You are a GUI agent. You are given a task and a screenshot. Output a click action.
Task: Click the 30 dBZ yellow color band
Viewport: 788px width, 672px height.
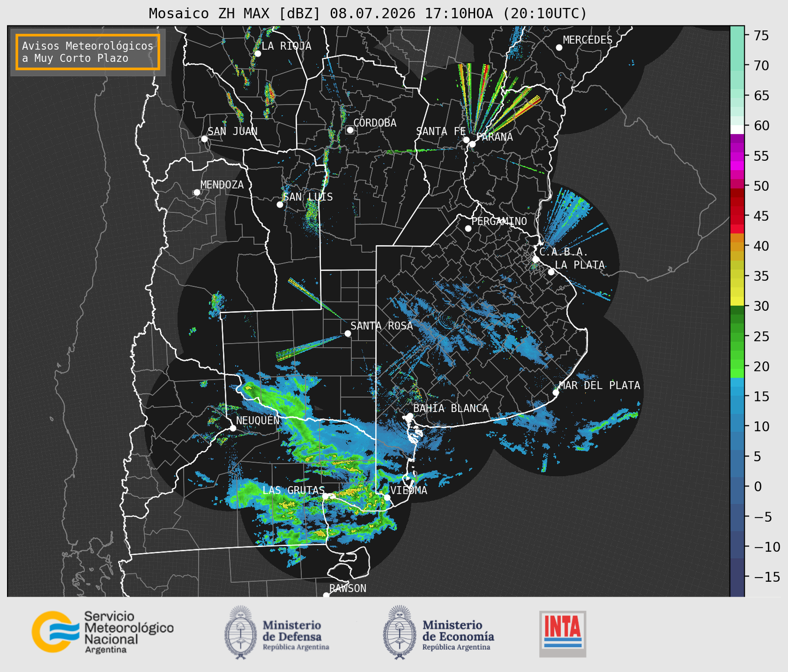[x=737, y=303]
